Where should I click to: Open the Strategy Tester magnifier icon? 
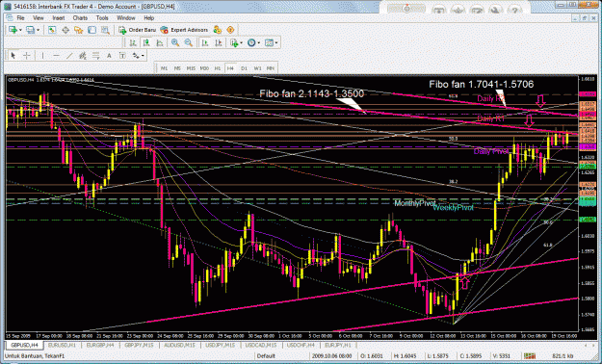[105, 30]
